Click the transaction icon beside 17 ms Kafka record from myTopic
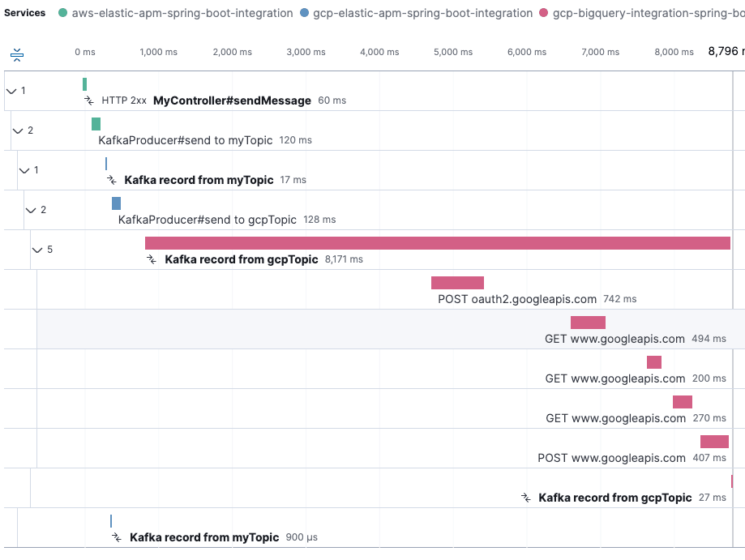Viewport: 745px width, 560px height. point(112,180)
